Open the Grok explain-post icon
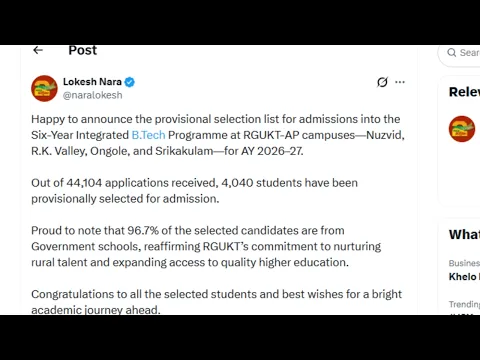This screenshot has width=480, height=360. pyautogui.click(x=382, y=82)
